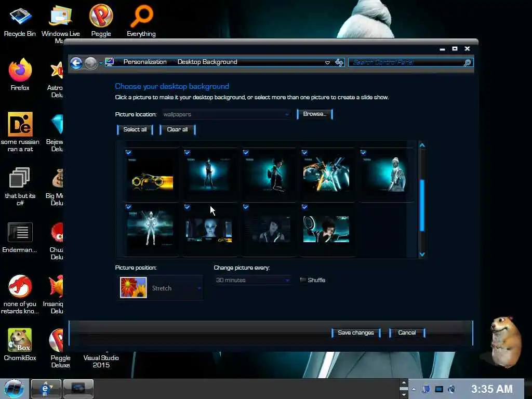The width and height of the screenshot is (532, 399).
Task: Click the Clear all button
Action: coord(178,129)
